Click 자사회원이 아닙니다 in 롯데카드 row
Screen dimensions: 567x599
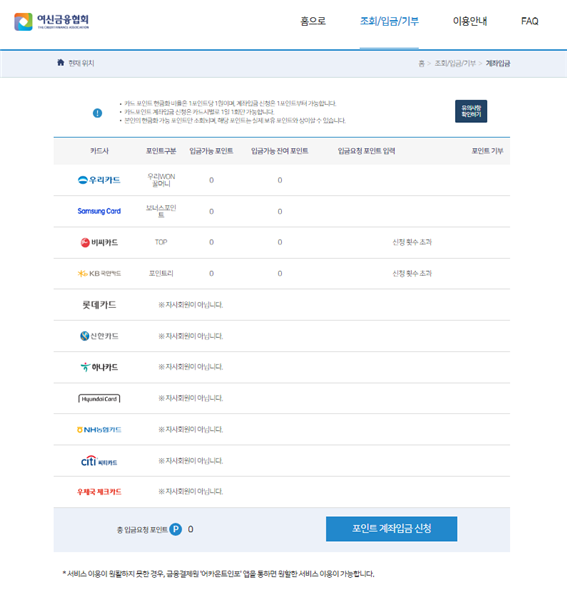coord(191,305)
